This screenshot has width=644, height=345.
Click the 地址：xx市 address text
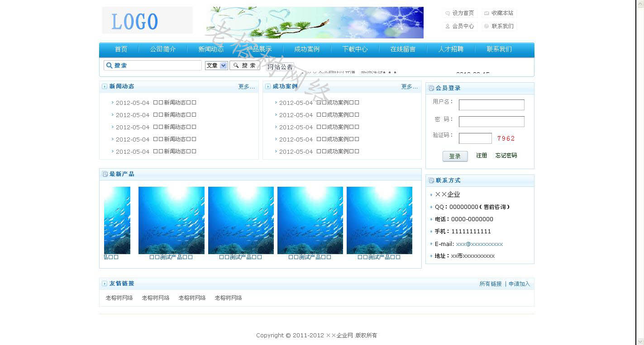465,256
